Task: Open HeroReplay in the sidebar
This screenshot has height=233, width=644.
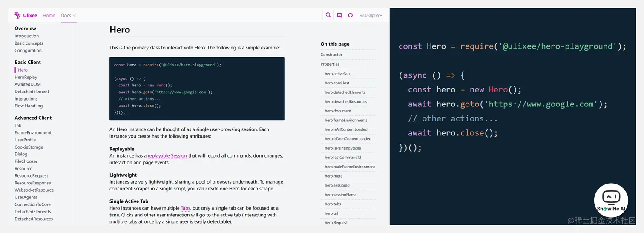Action: pos(26,77)
